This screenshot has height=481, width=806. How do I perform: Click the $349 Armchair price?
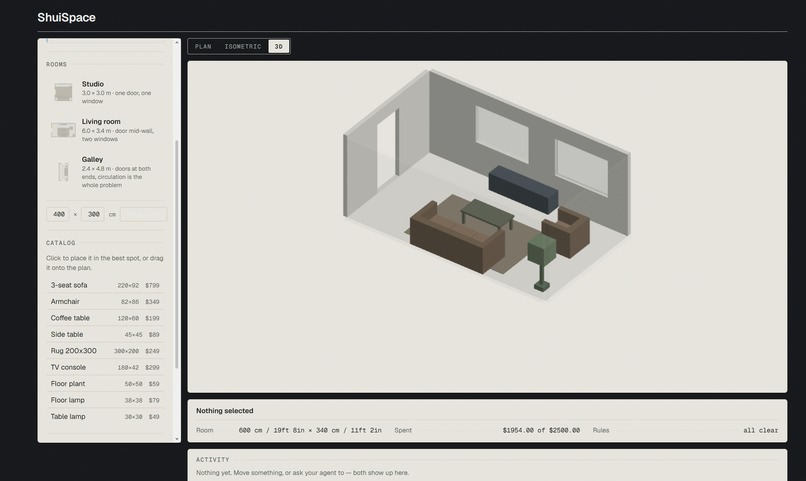[152, 302]
